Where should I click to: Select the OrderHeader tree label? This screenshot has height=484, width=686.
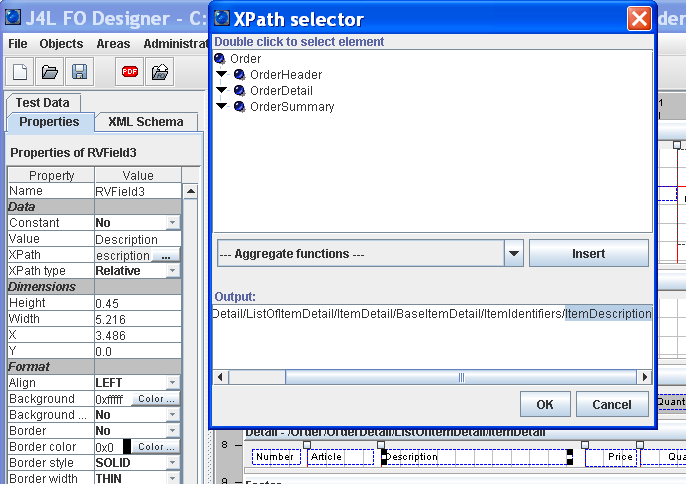[286, 75]
